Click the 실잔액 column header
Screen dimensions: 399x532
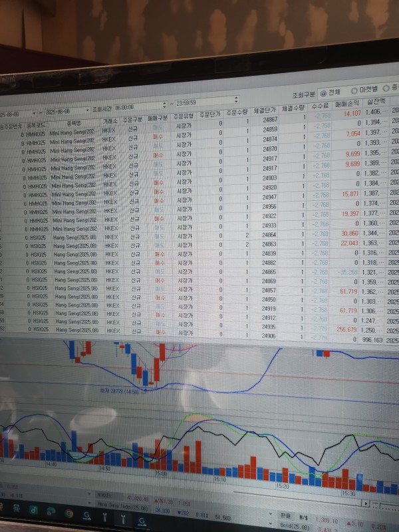[376, 102]
